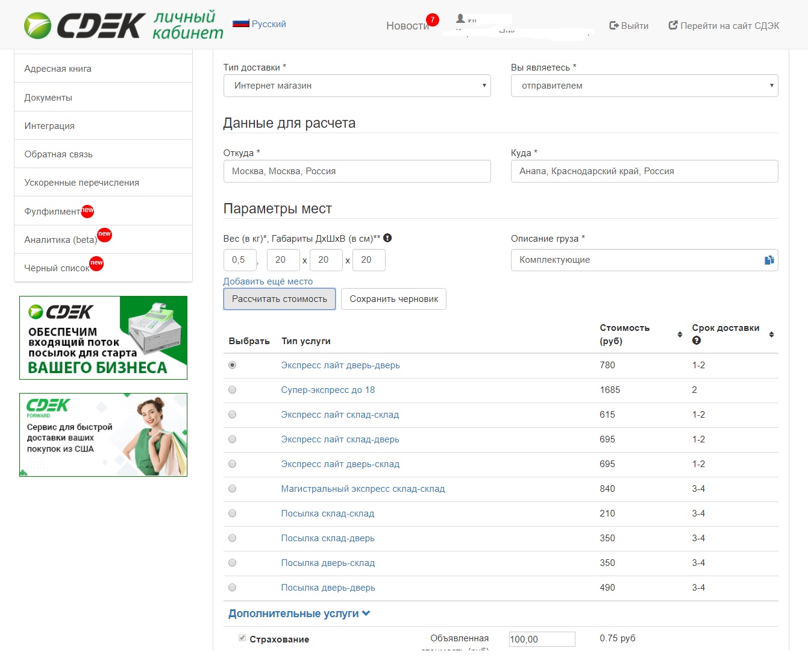
Task: Click the Добавить ещё место link
Action: (x=268, y=281)
